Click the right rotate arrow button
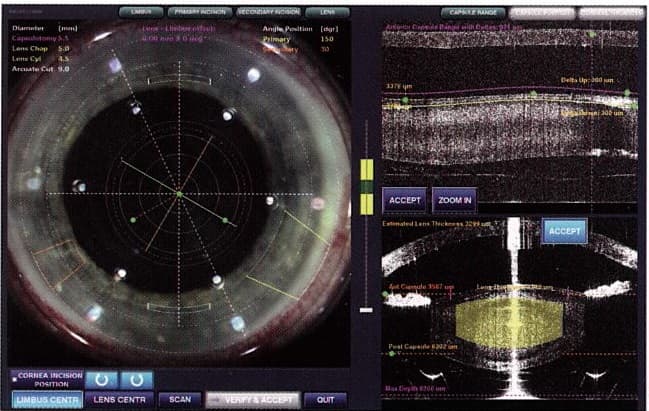This screenshot has width=649, height=411. pos(135,380)
